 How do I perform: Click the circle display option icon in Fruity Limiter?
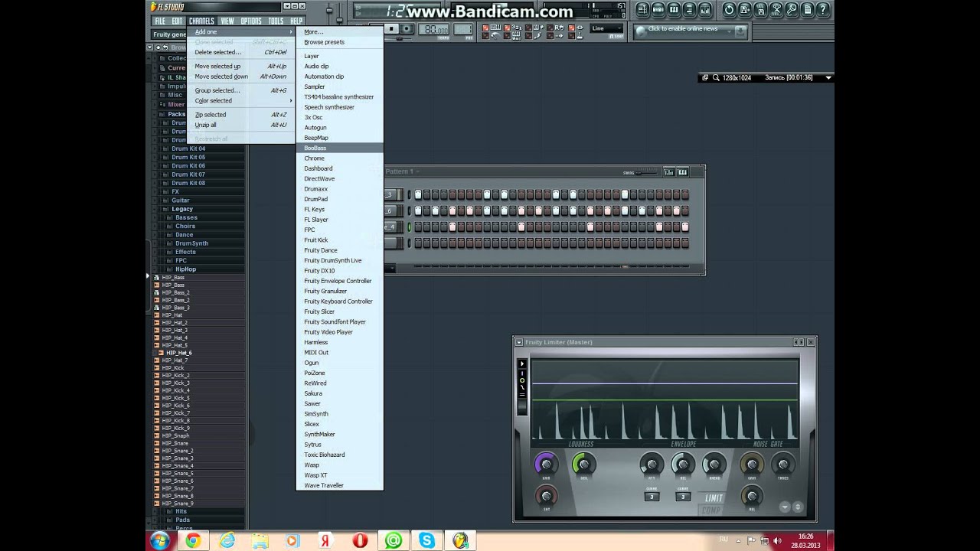[522, 380]
